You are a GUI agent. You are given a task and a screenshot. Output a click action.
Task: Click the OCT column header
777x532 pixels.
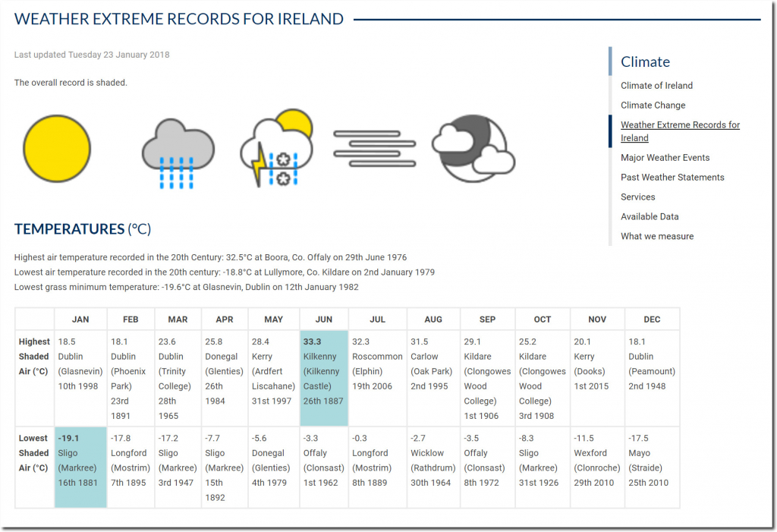pos(543,320)
